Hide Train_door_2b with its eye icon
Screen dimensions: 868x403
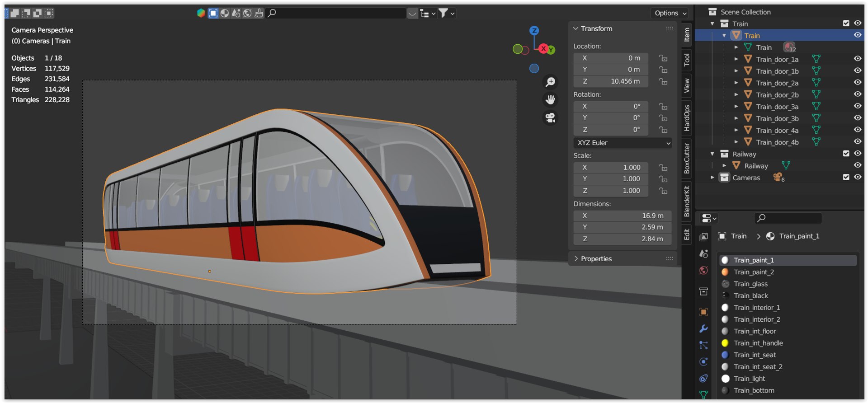858,94
